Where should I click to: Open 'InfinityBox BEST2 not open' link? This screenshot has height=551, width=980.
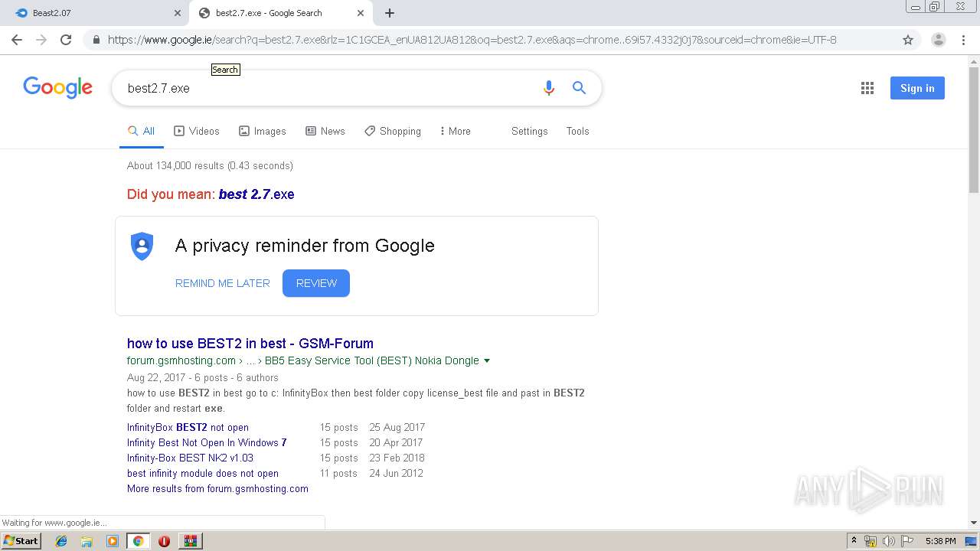(188, 428)
